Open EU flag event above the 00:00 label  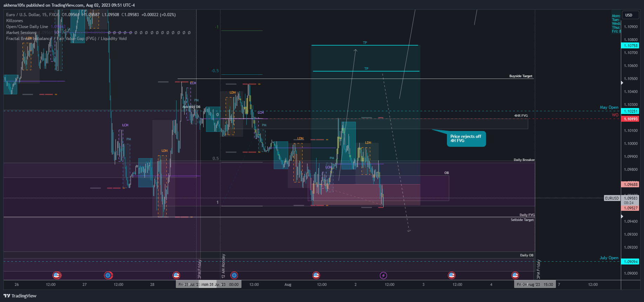tap(234, 275)
